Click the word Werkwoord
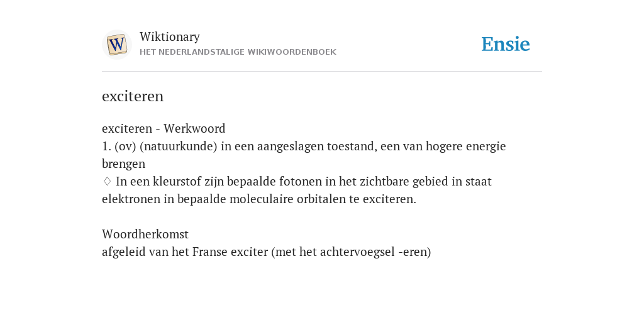644x322 pixels. (195, 128)
